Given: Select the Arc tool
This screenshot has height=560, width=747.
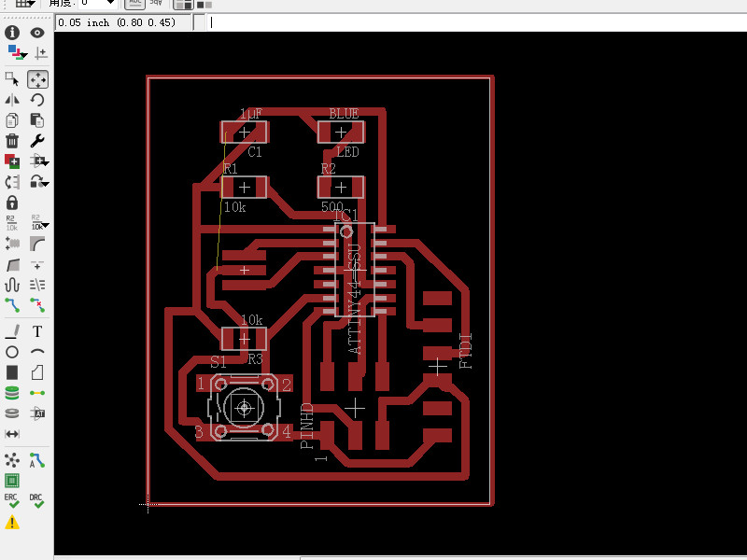Looking at the screenshot, I should coord(37,352).
